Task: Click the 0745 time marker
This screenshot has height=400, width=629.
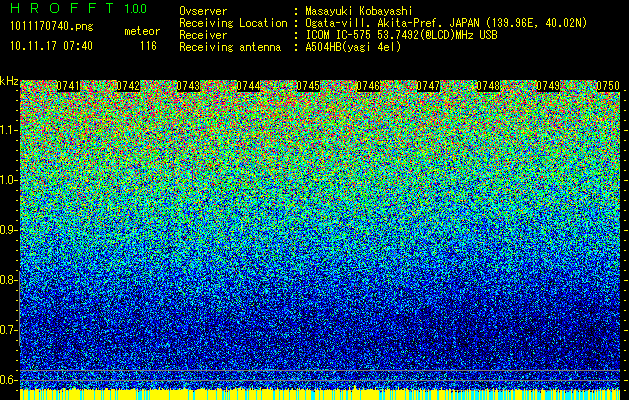Action: (308, 86)
